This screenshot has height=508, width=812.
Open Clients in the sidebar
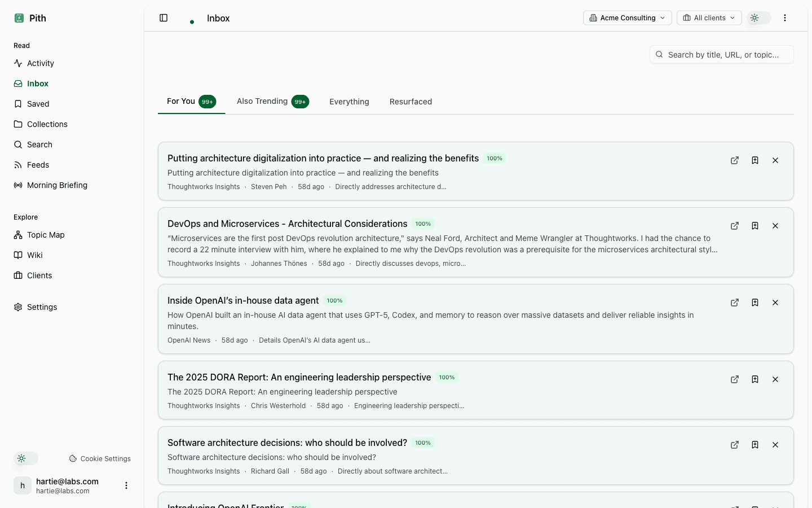tap(72, 275)
